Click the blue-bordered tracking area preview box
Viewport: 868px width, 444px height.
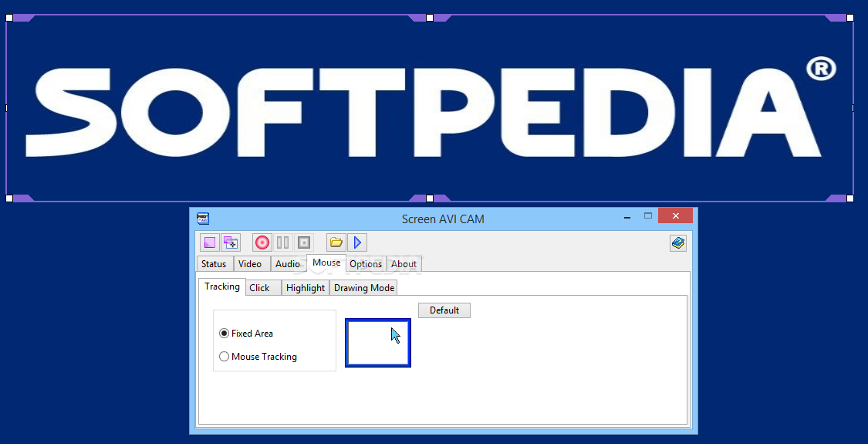click(378, 343)
